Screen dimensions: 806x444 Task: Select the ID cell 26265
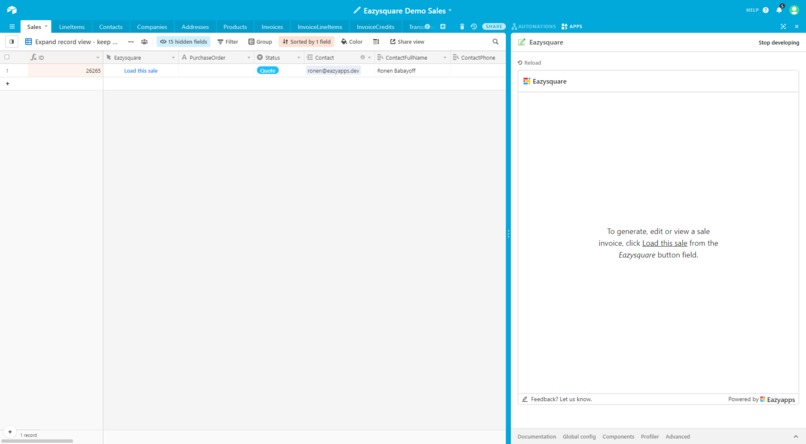click(x=65, y=71)
